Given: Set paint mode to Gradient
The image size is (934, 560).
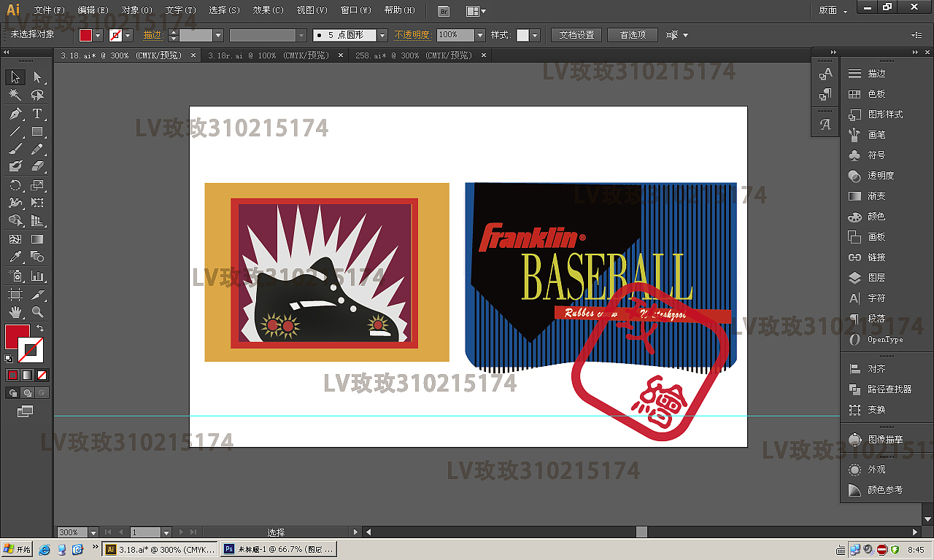Looking at the screenshot, I should 27,376.
